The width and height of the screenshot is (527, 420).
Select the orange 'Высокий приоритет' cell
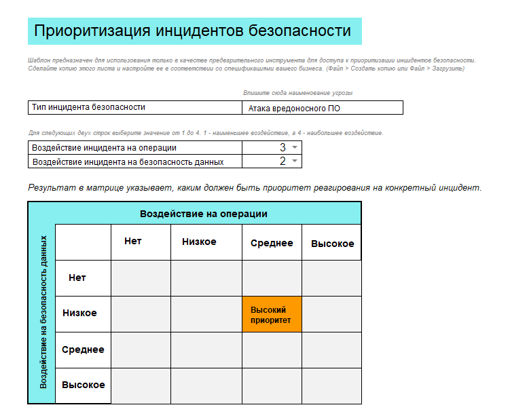(x=272, y=314)
